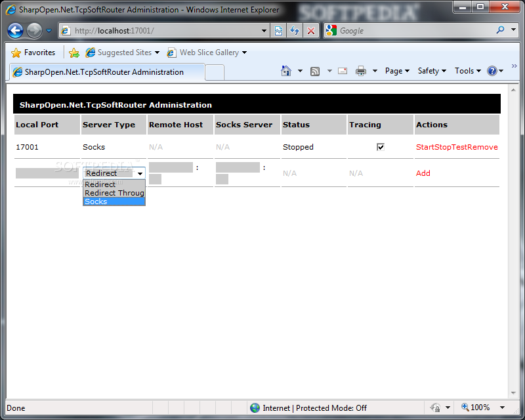525x420 pixels.
Task: Click the Print icon
Action: [361, 71]
